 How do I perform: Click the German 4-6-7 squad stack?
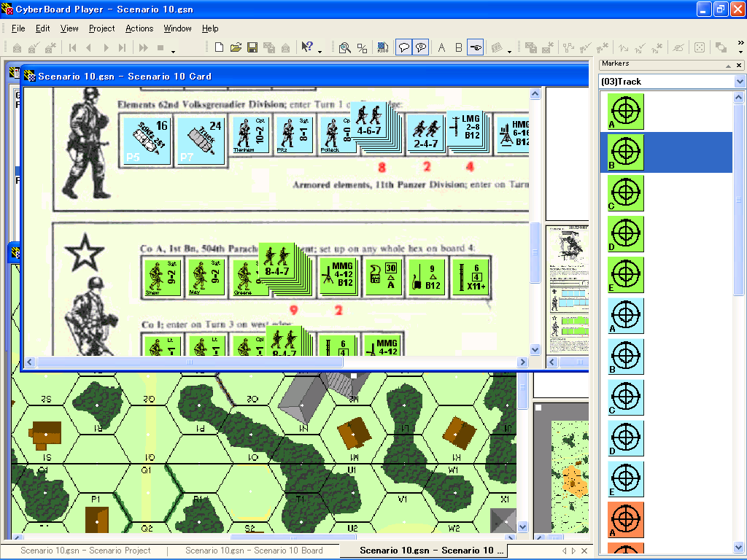coord(370,122)
